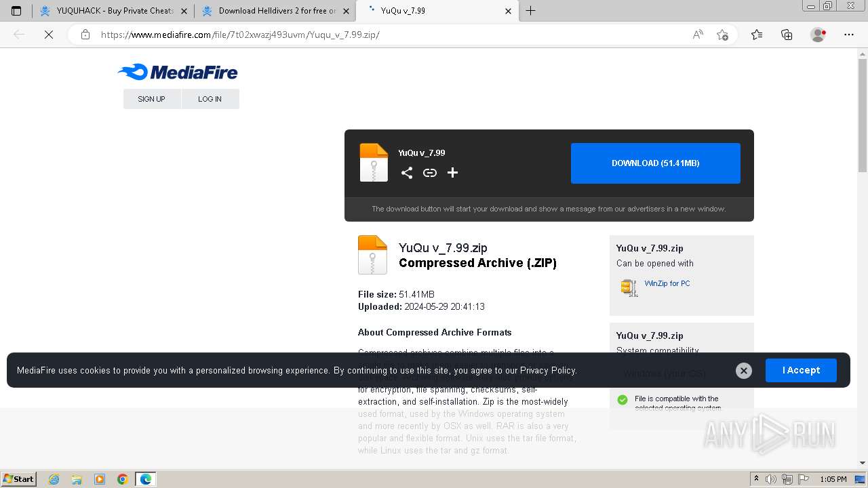Click the large zip icon beside file details

(372, 255)
